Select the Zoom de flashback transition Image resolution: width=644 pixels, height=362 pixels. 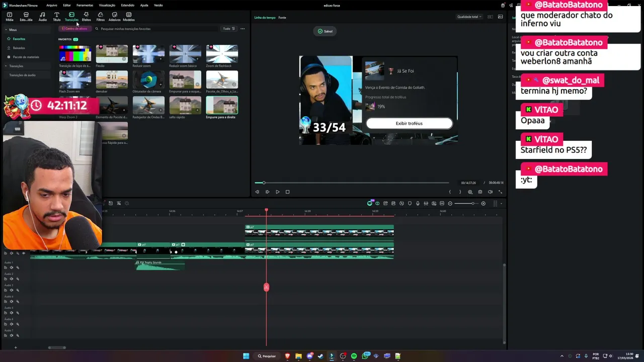coord(222,54)
